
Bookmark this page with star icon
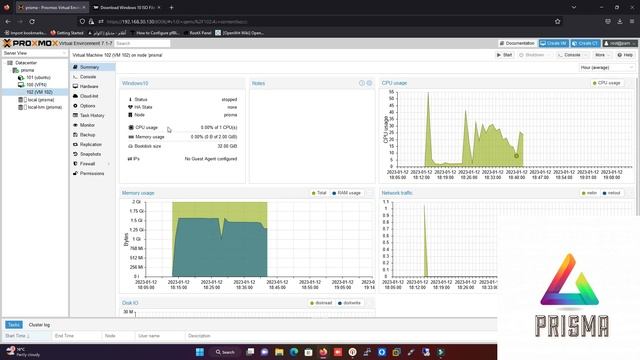click(x=558, y=22)
